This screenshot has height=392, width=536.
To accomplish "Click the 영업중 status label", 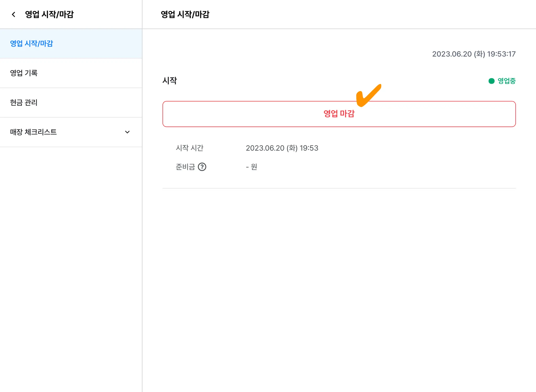I will click(506, 81).
